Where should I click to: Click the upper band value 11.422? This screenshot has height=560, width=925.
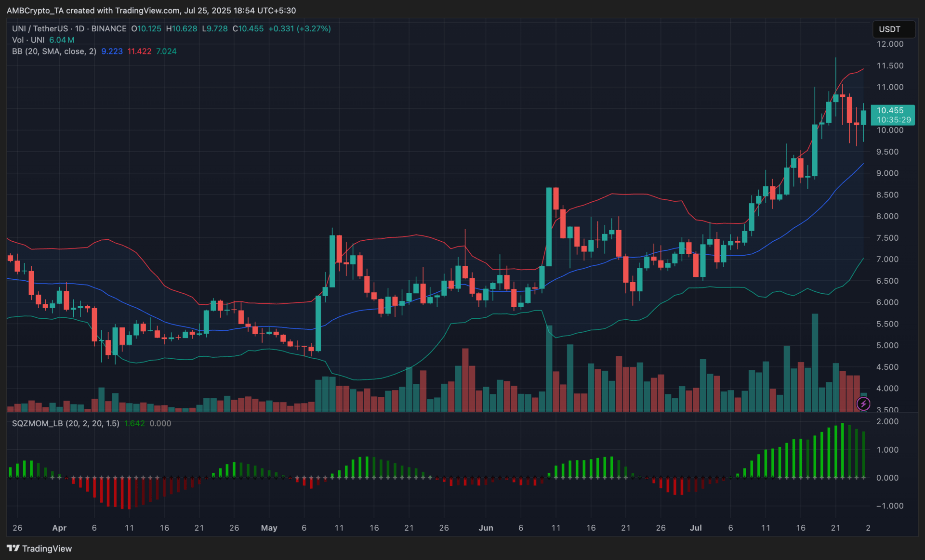pos(139,52)
